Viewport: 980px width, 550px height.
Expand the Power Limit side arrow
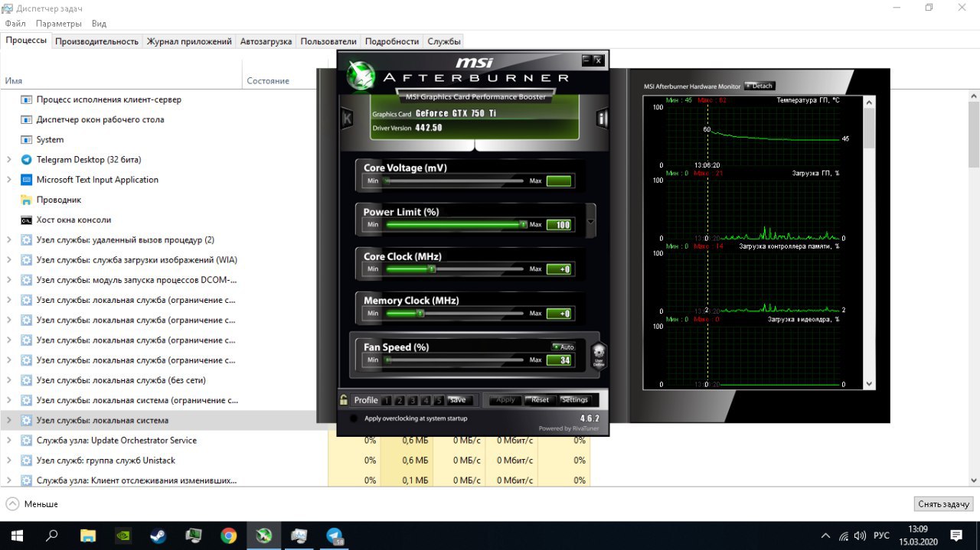(x=590, y=222)
